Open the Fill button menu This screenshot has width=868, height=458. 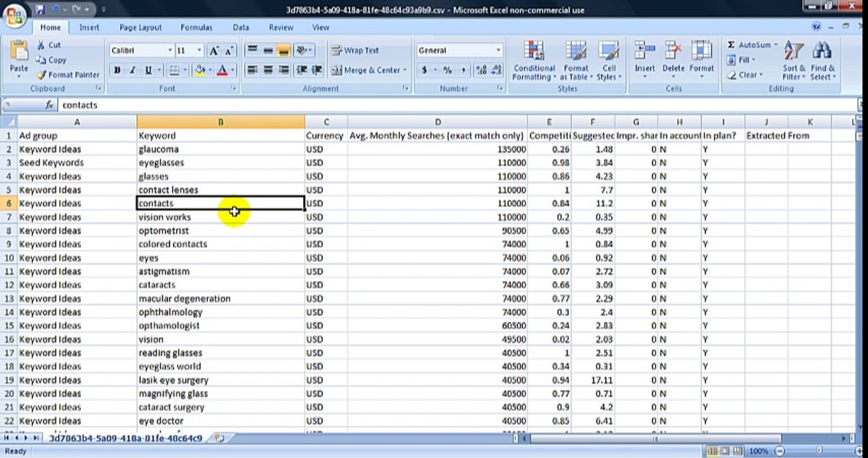(x=742, y=60)
